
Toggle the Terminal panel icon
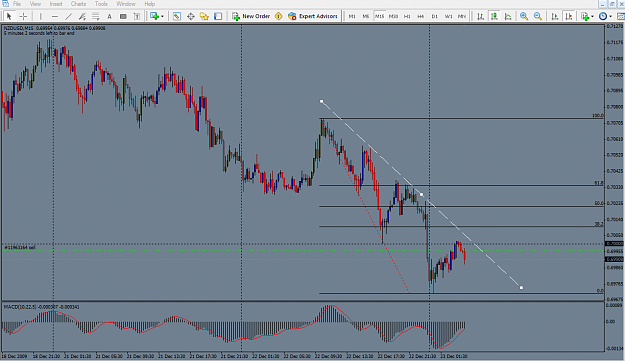(218, 16)
